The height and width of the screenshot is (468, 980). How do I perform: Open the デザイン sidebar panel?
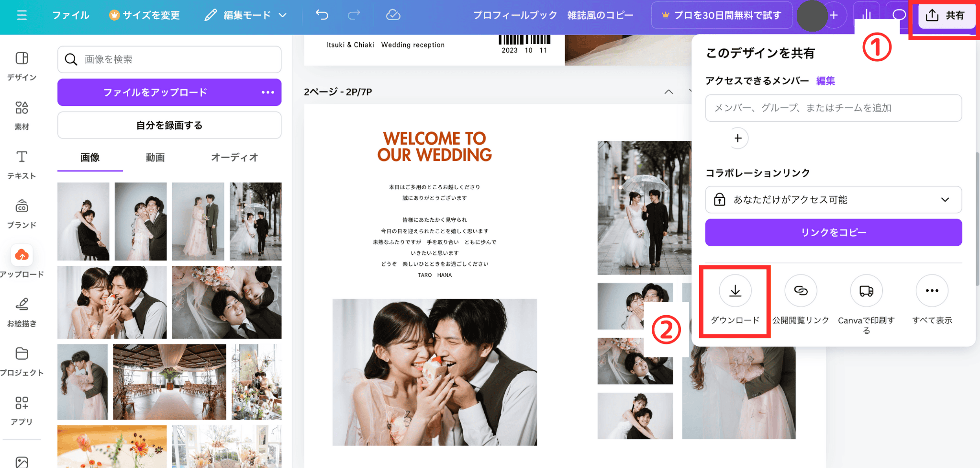click(x=22, y=66)
